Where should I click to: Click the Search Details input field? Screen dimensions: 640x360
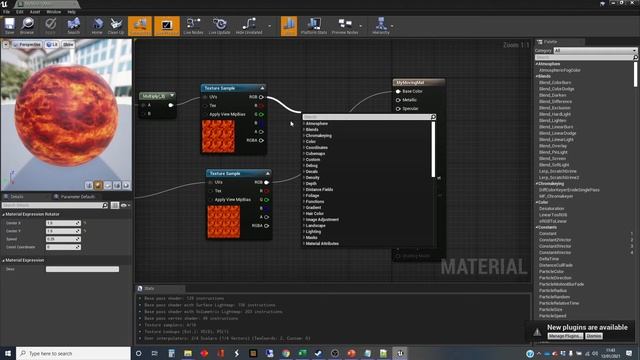tap(55, 205)
